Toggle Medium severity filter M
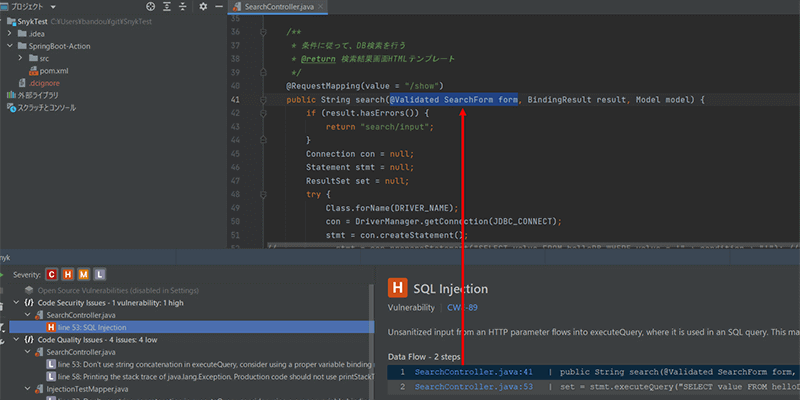The image size is (800, 400). point(84,274)
